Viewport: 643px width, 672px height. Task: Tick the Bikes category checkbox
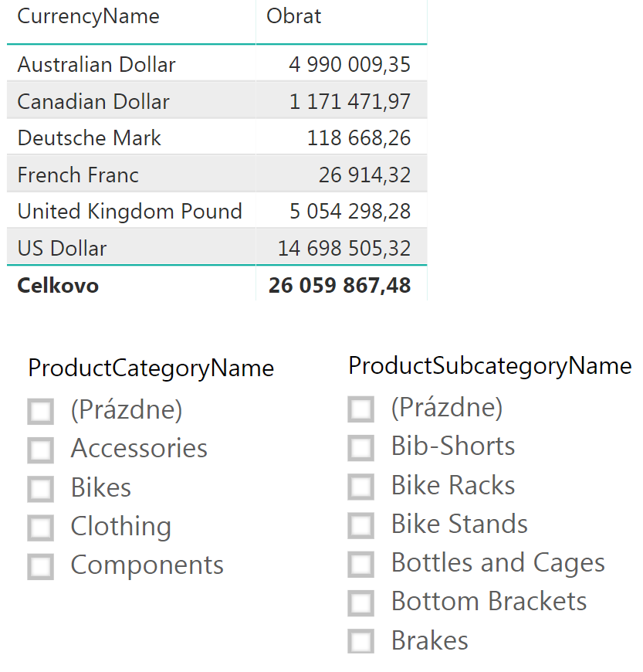[x=40, y=489]
